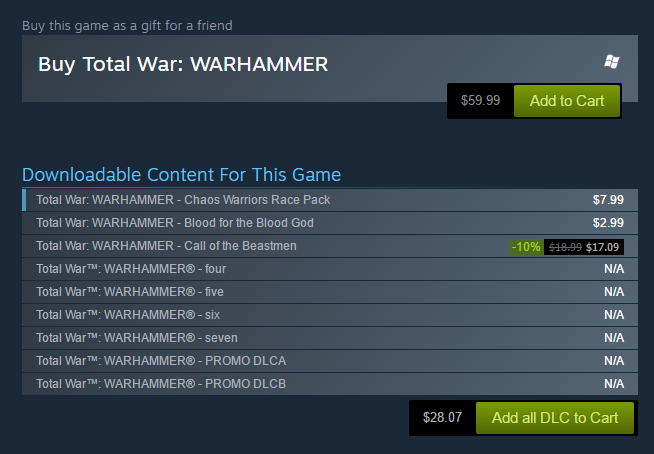Add all DLC to Cart

click(x=555, y=418)
